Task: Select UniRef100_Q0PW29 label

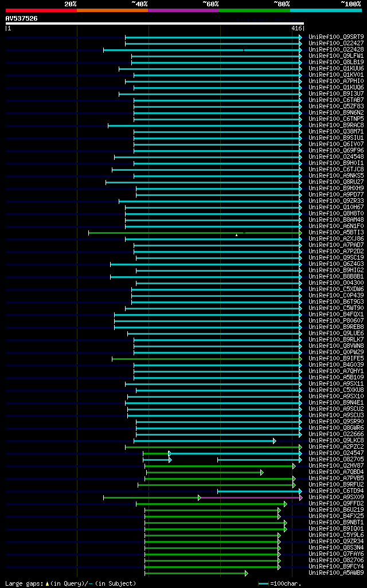Action: point(336,352)
